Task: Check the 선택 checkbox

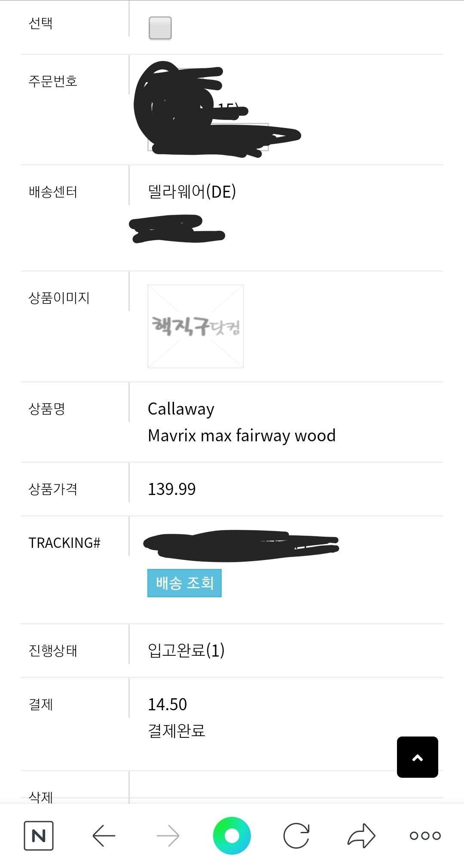Action: [x=160, y=28]
